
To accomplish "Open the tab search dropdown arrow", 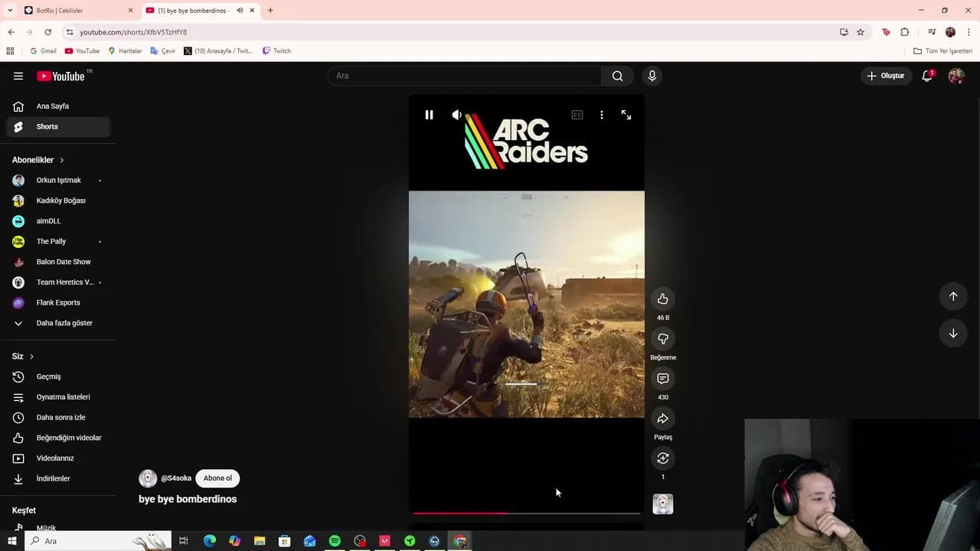I will tap(10, 11).
